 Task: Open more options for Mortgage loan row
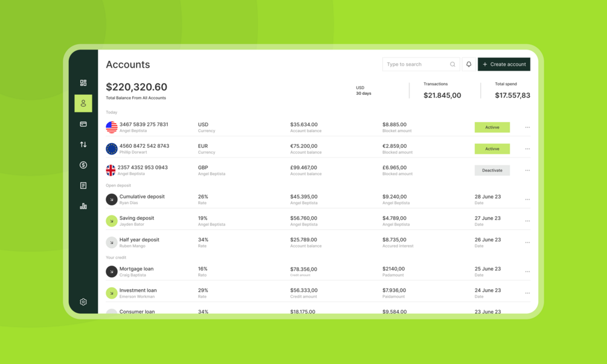(x=527, y=272)
